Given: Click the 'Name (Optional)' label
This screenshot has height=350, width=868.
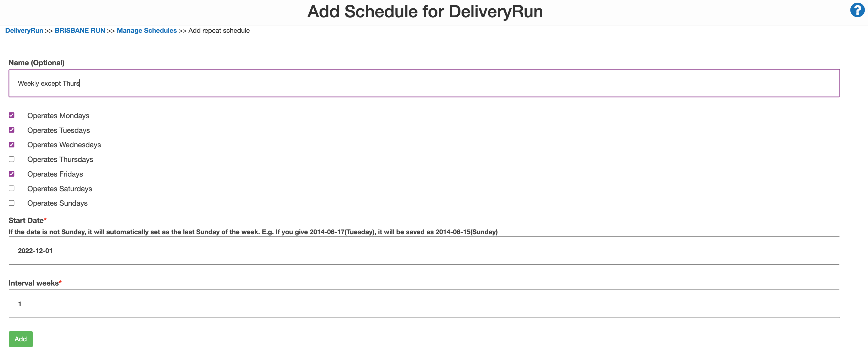Looking at the screenshot, I should tap(36, 63).
